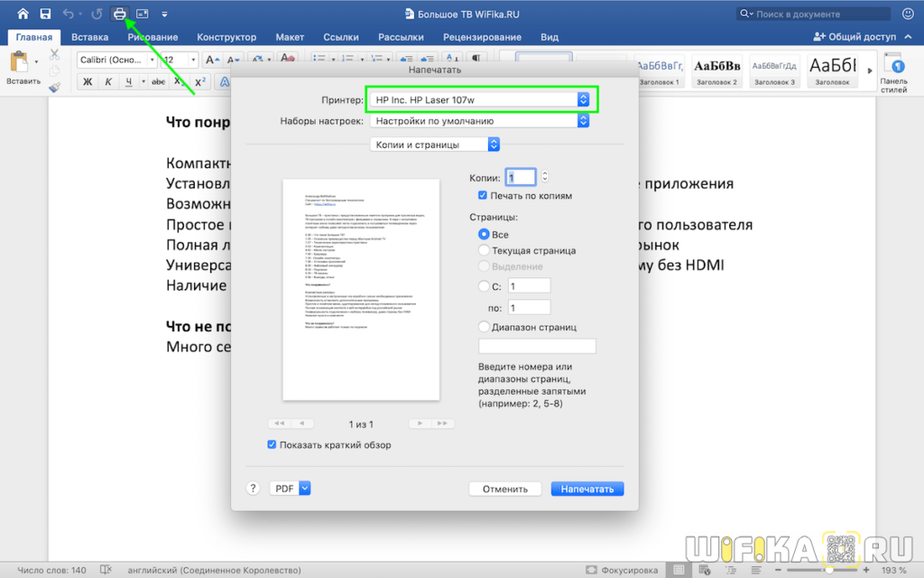Cancel printing with the Отменить button
924x578 pixels.
(504, 488)
